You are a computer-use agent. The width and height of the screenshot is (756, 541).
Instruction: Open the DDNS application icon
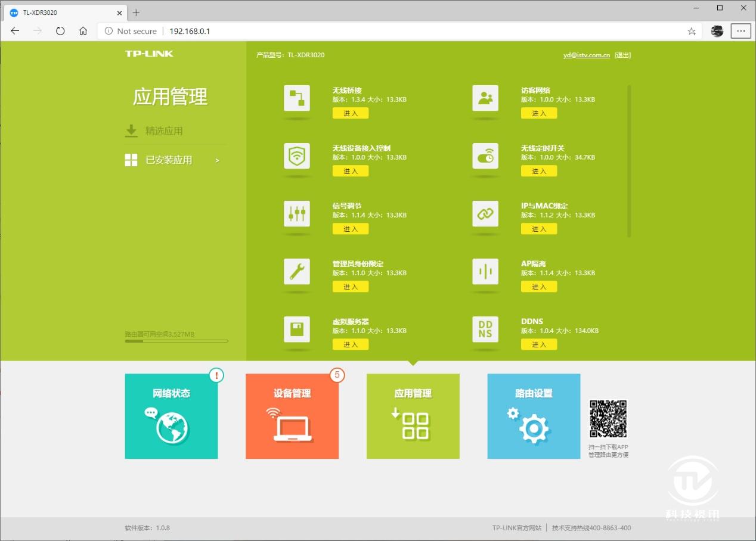pyautogui.click(x=485, y=330)
